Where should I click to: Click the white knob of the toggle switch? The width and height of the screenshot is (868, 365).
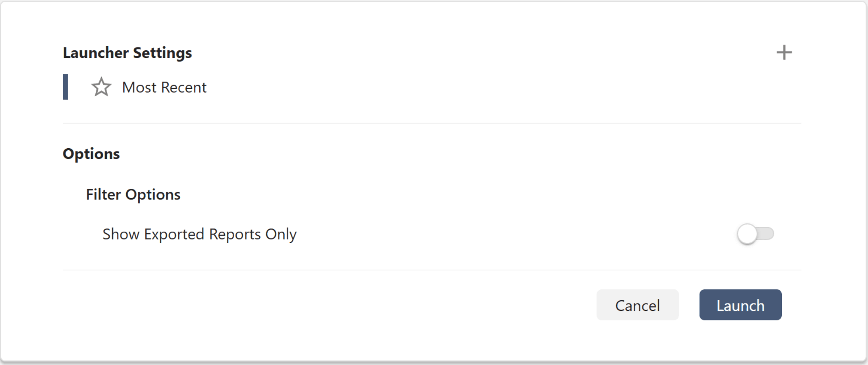tap(747, 234)
